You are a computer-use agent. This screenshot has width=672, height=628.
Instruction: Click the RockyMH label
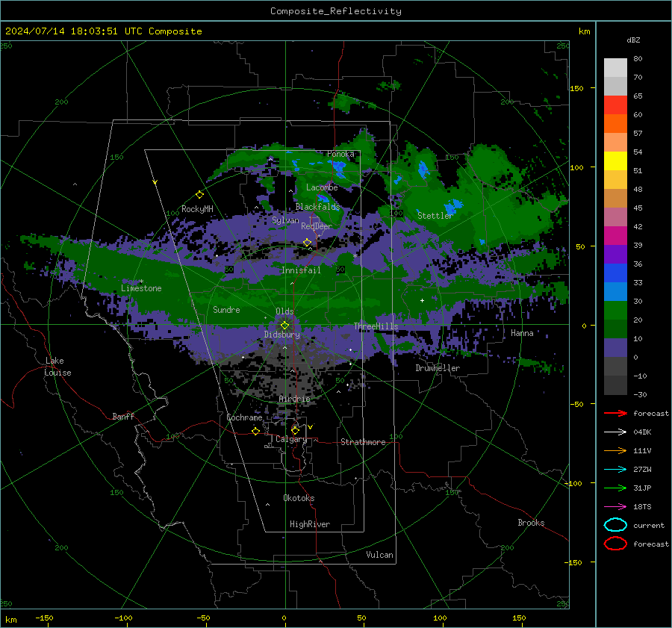(x=197, y=209)
